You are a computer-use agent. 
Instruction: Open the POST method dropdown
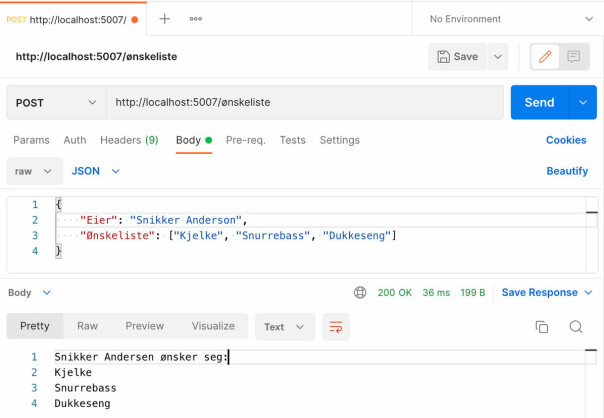[56, 102]
